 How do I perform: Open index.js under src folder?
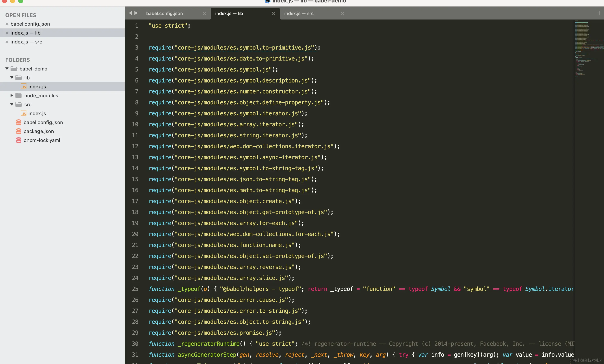[37, 113]
